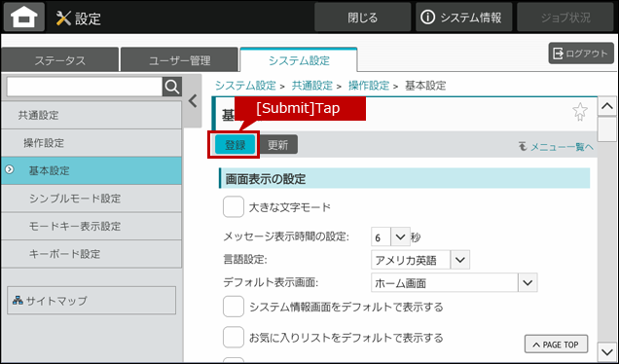
Task: Switch to ステータス tab
Action: click(x=60, y=60)
